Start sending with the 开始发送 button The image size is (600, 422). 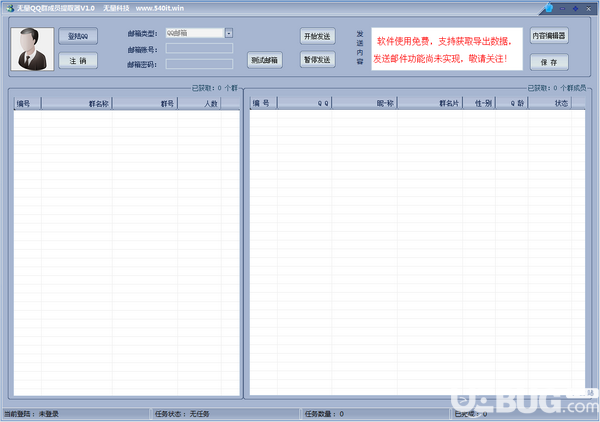tap(317, 36)
